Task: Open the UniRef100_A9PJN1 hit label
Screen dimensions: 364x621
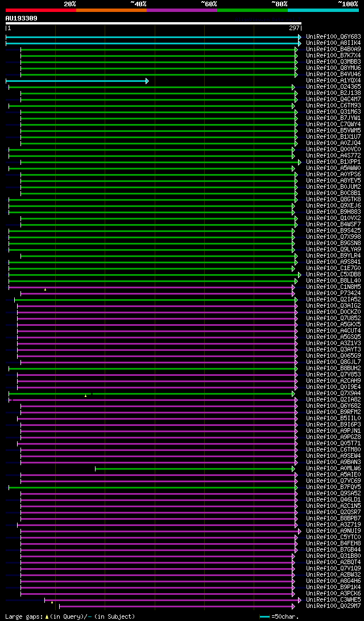Action: pyautogui.click(x=333, y=431)
